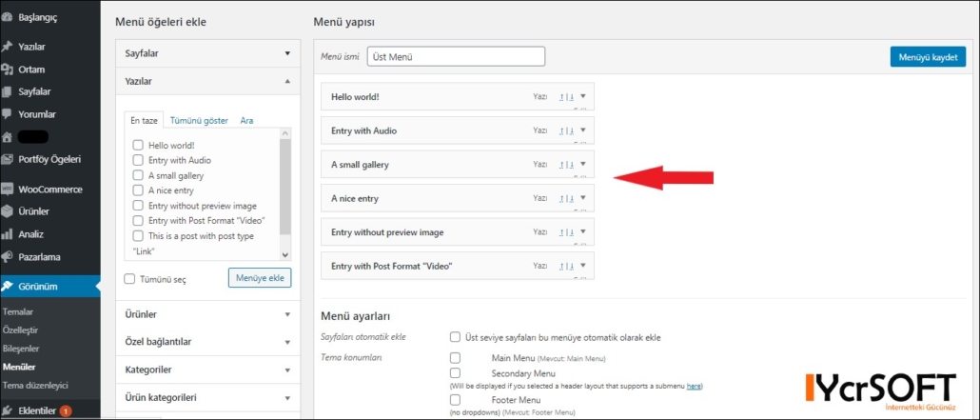Click the Eklentiler update count badge
This screenshot has width=980, height=420.
(x=66, y=411)
